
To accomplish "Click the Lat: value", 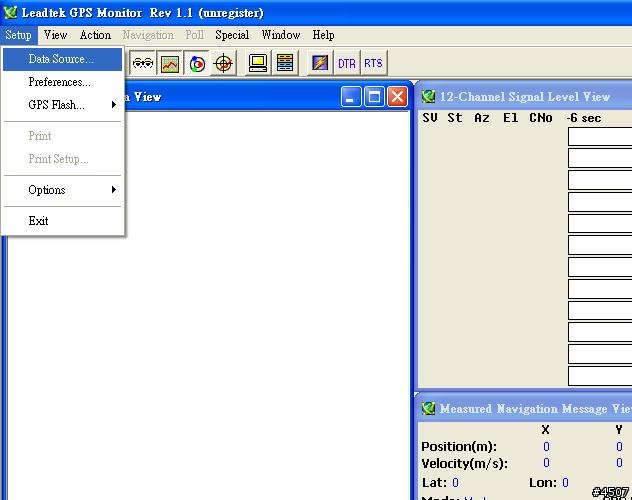I will [455, 483].
